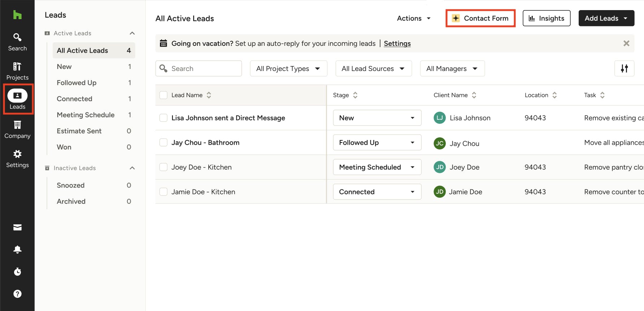Select Followed Up in the leads list
644x311 pixels.
tap(77, 83)
